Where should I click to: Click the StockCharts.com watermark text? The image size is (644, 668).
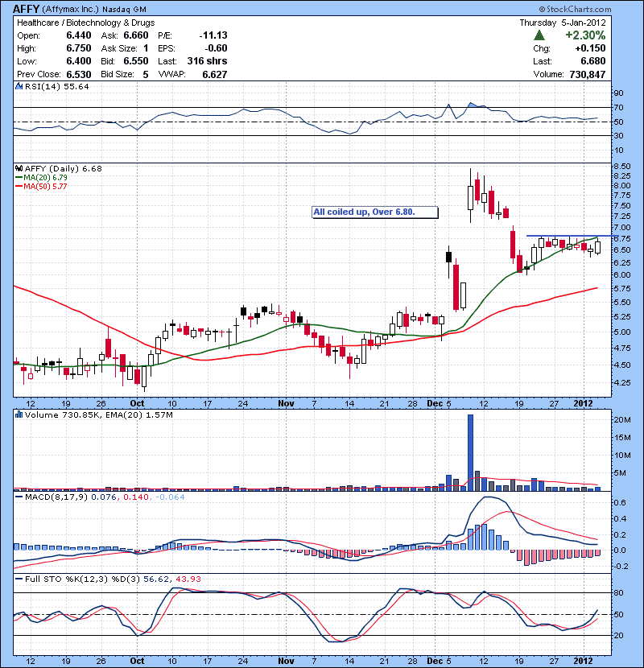pyautogui.click(x=575, y=9)
